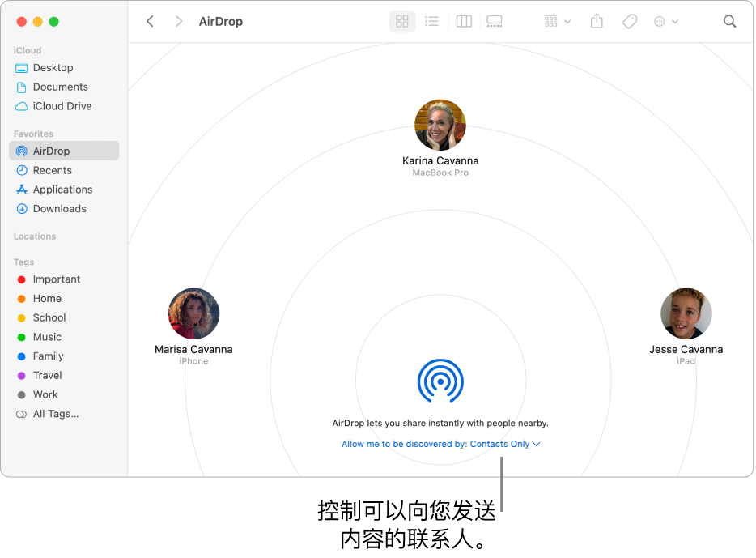
Task: Click the AirDrop window title
Action: [x=221, y=21]
